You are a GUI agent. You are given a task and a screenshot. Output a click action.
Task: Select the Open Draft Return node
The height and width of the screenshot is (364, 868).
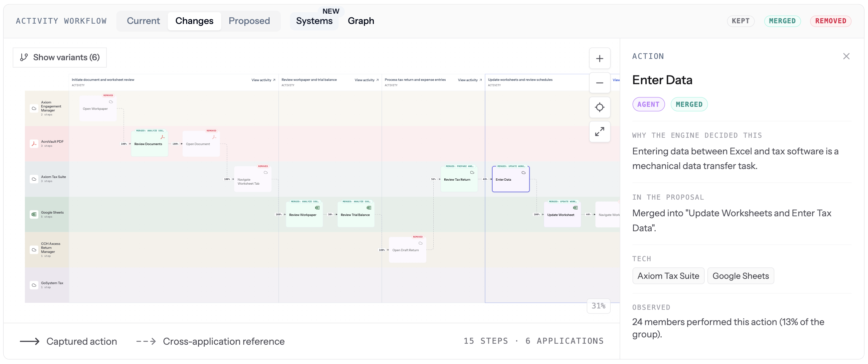coord(407,250)
